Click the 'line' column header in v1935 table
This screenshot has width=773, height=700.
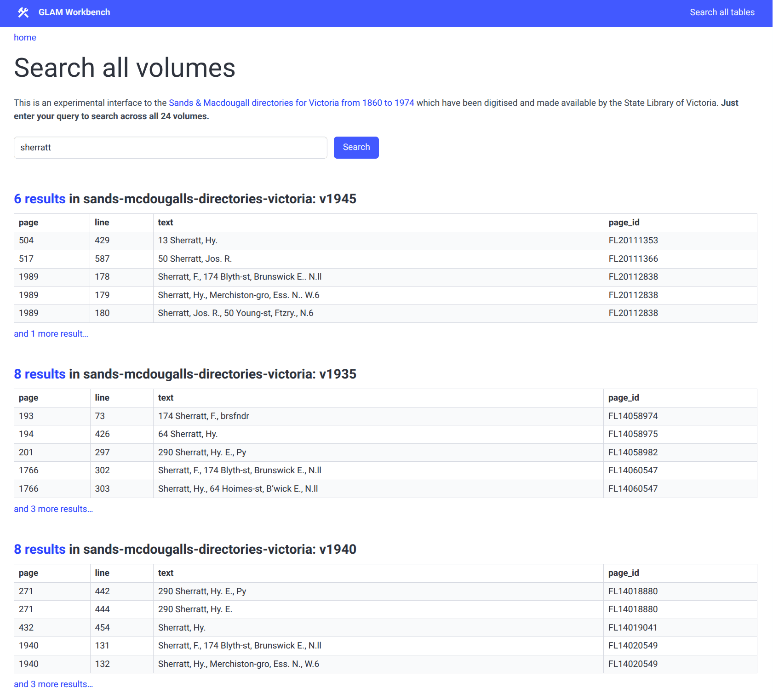[x=102, y=397]
